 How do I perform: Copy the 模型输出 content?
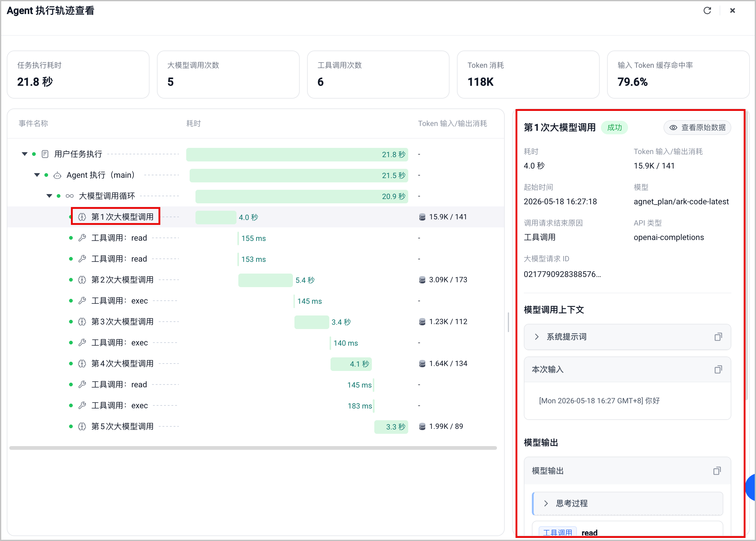coord(717,471)
